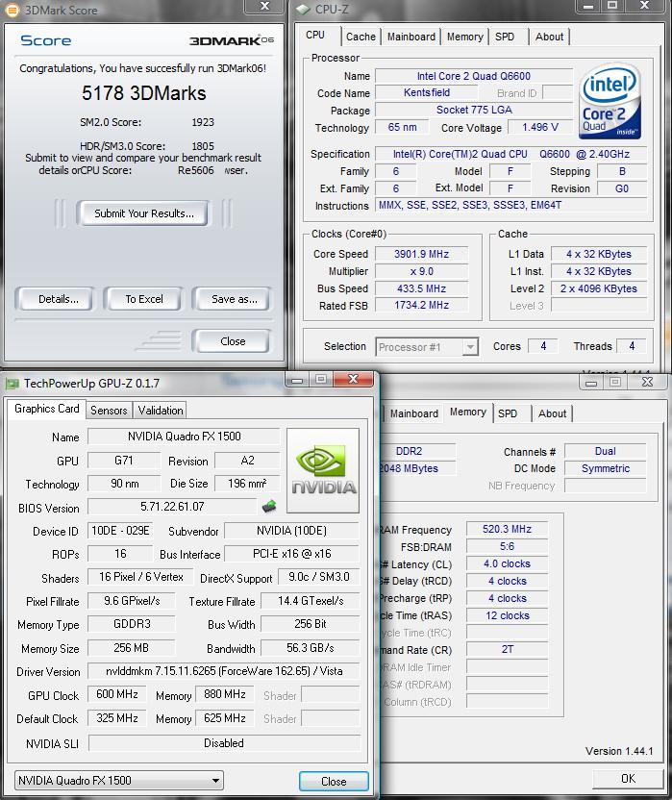
Task: Select the SPD tab in top CPU-Z window
Action: (x=505, y=37)
